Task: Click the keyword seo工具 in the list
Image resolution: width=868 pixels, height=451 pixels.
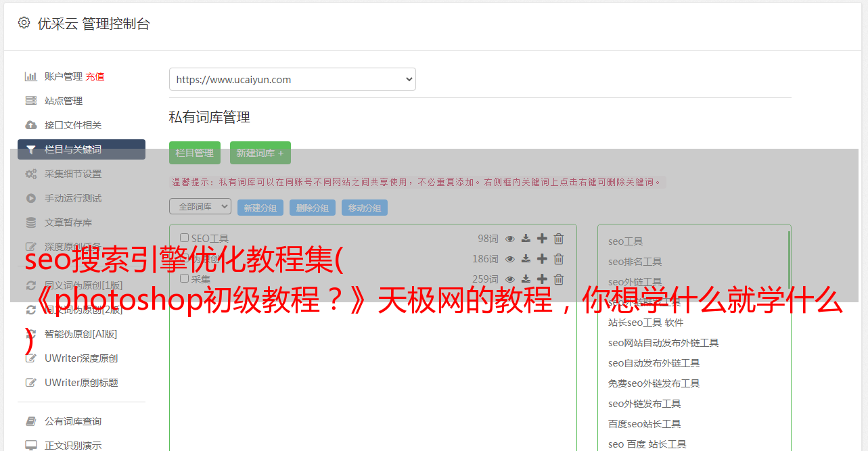Action: point(626,241)
